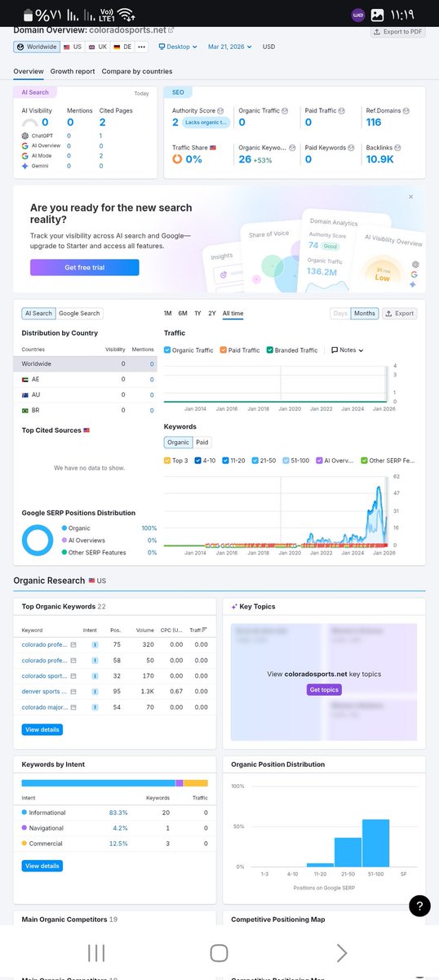This screenshot has width=439, height=980.
Task: Click the Traffic Share donut icon
Action: point(178,159)
